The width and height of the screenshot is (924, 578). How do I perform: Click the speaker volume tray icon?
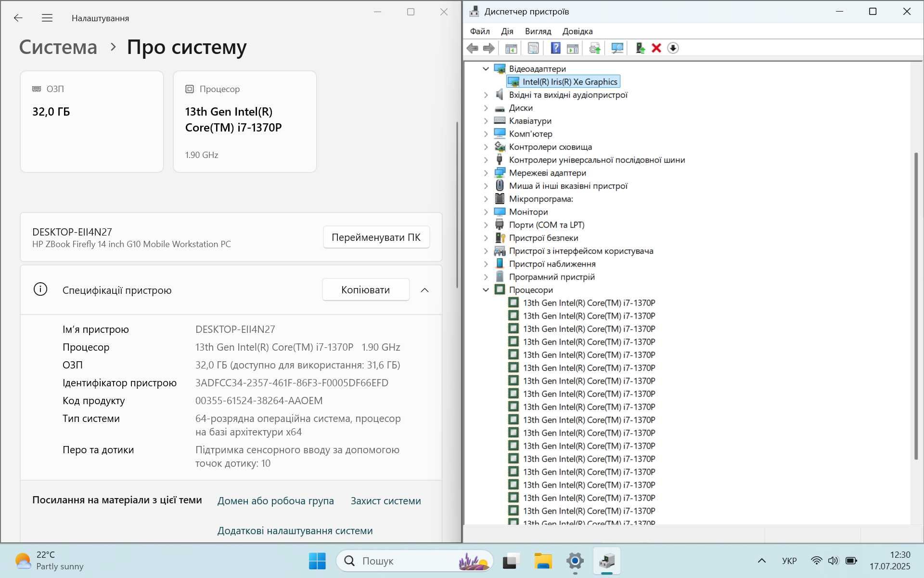point(833,561)
